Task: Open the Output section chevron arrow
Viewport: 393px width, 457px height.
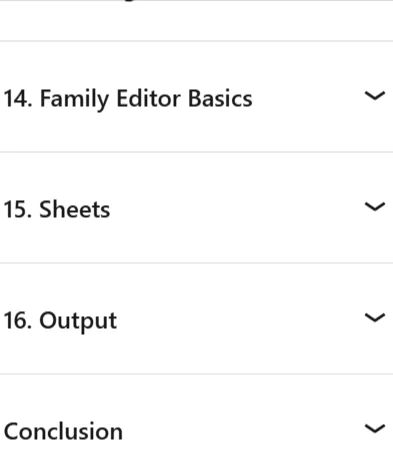Action: tap(375, 318)
